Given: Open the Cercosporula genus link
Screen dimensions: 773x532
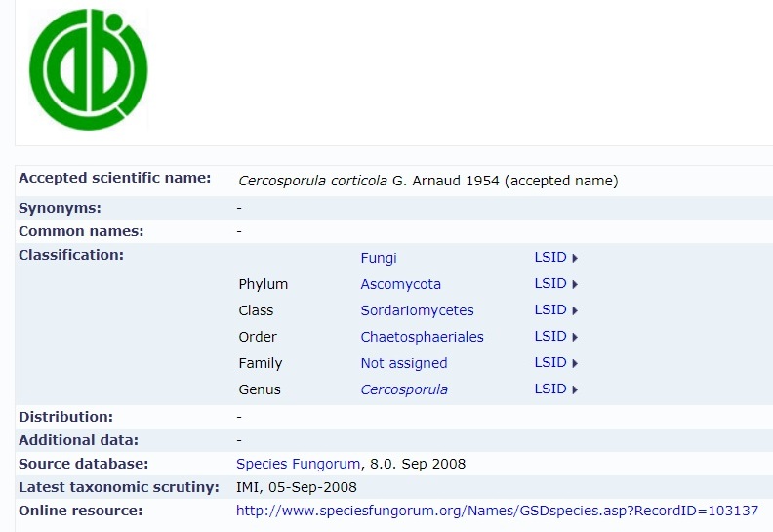Looking at the screenshot, I should point(404,389).
